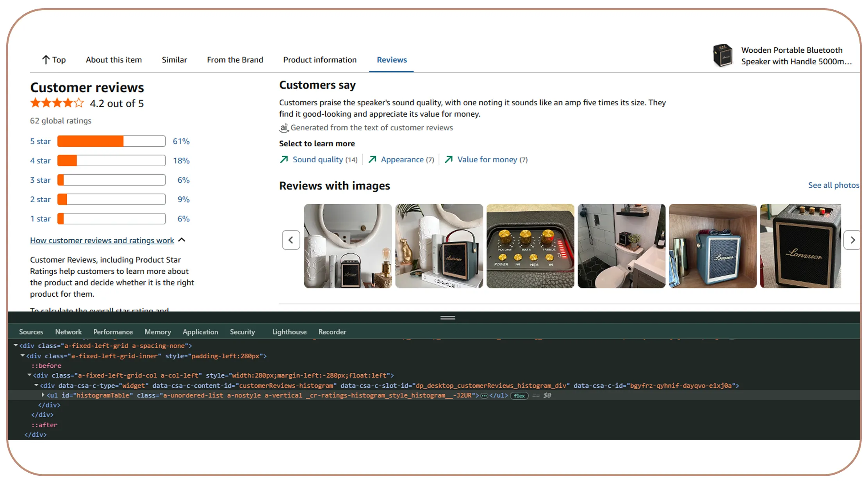Expand the histogramTable ul node
This screenshot has width=868, height=484.
pyautogui.click(x=43, y=395)
